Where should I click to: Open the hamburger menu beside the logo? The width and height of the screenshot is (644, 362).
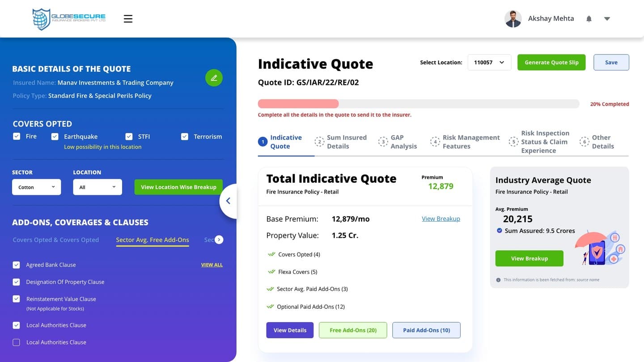pos(128,19)
